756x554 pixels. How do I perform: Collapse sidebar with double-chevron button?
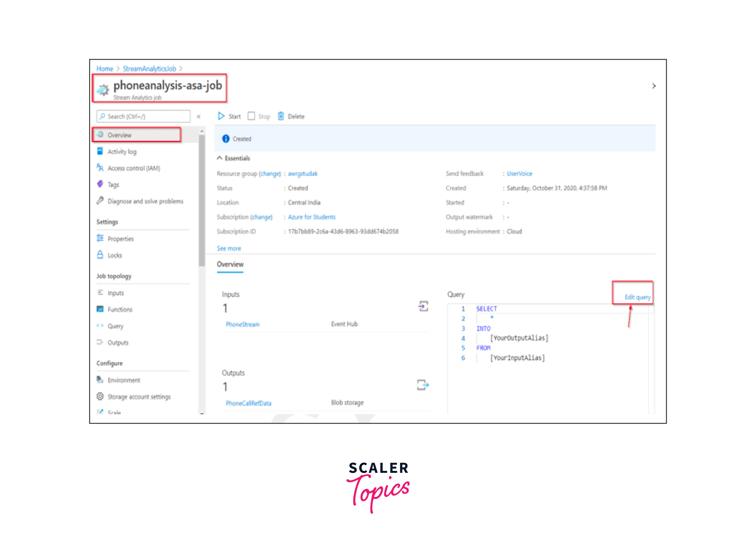tap(199, 116)
